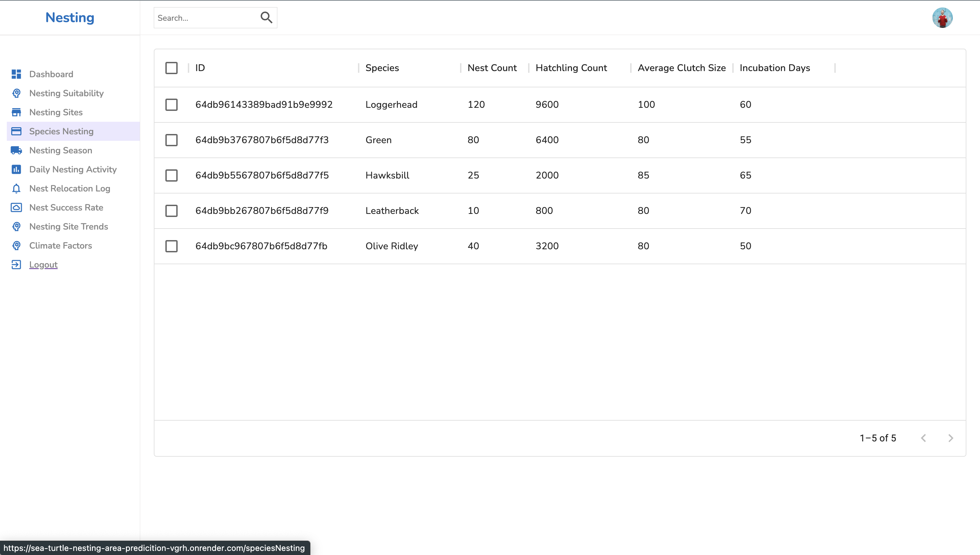This screenshot has width=980, height=555.
Task: Select the Nesting Sites icon
Action: [16, 112]
